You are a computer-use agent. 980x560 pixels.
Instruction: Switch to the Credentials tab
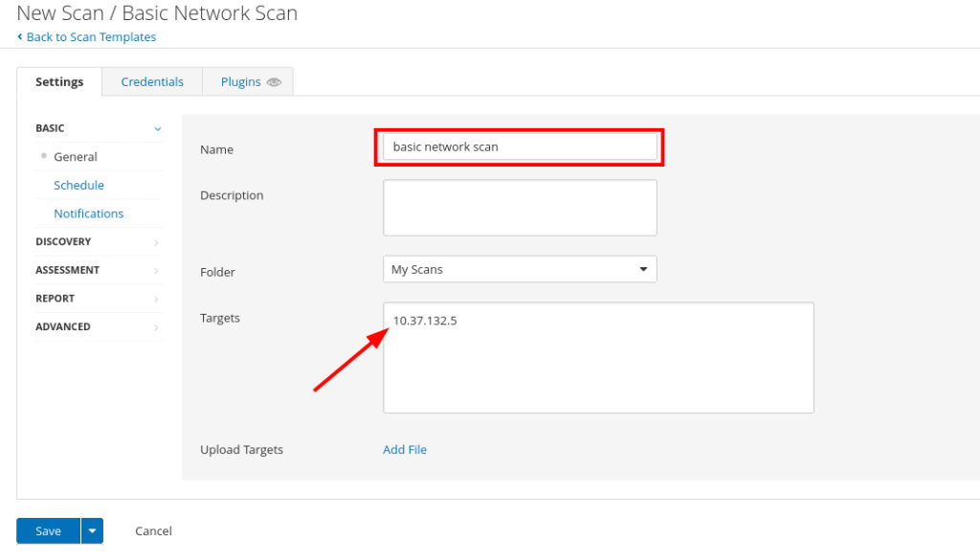[152, 82]
